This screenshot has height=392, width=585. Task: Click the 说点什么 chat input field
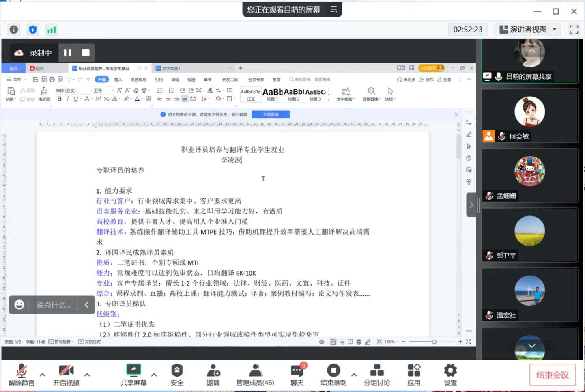pos(54,305)
